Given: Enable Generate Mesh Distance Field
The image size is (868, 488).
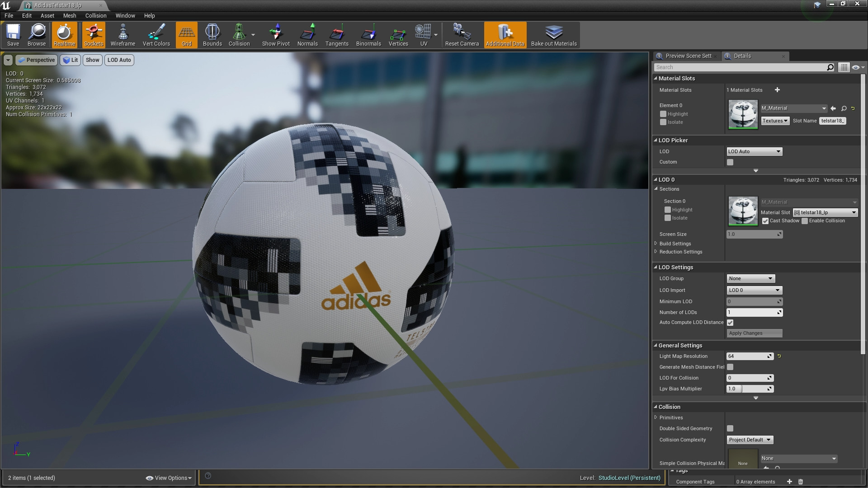Looking at the screenshot, I should tap(730, 367).
